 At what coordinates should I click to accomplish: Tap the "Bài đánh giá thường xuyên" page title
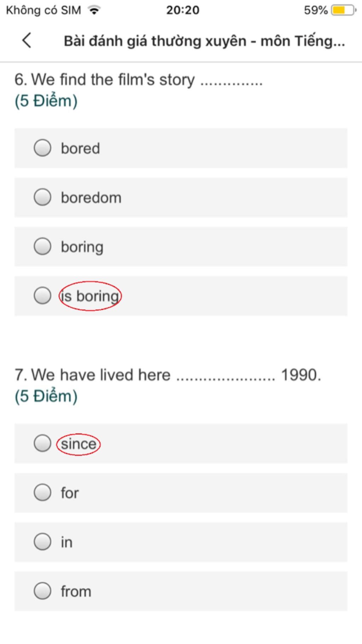pos(204,41)
